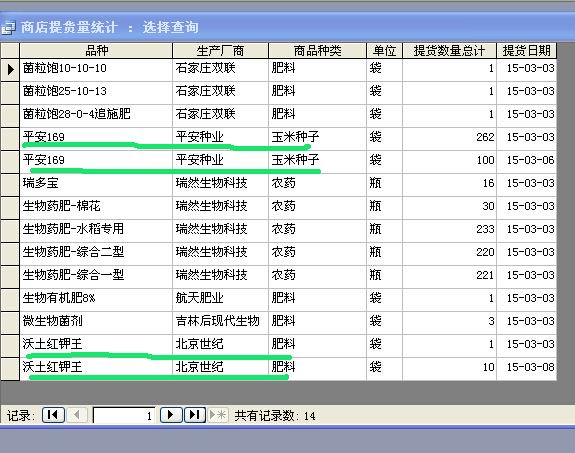Screen dimensions: 575x453
Task: Select row selector for 微生物菌剂 row
Action: (10, 322)
